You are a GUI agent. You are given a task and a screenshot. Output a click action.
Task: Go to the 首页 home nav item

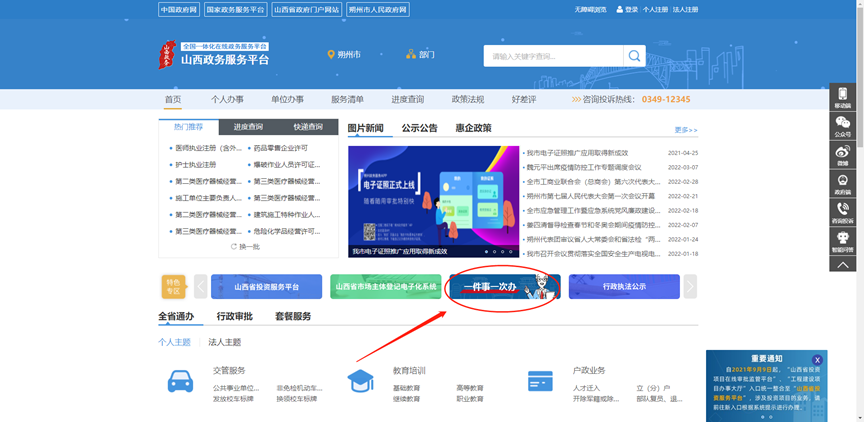click(172, 100)
